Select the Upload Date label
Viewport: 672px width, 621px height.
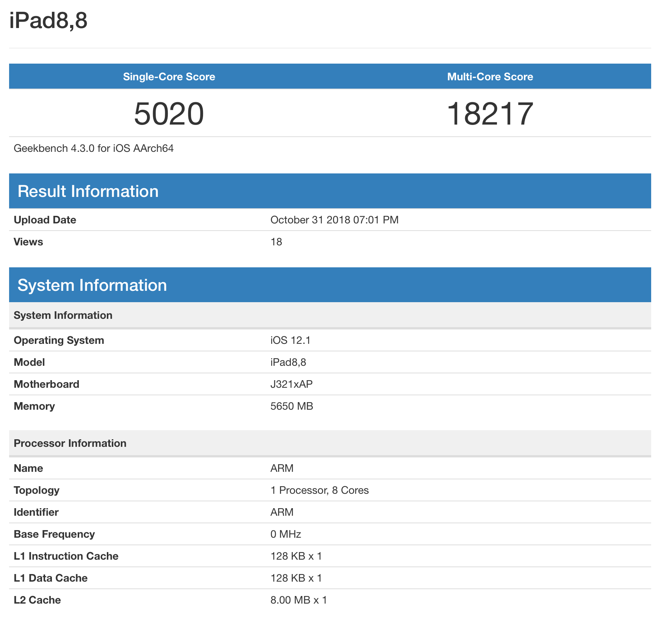coord(45,220)
